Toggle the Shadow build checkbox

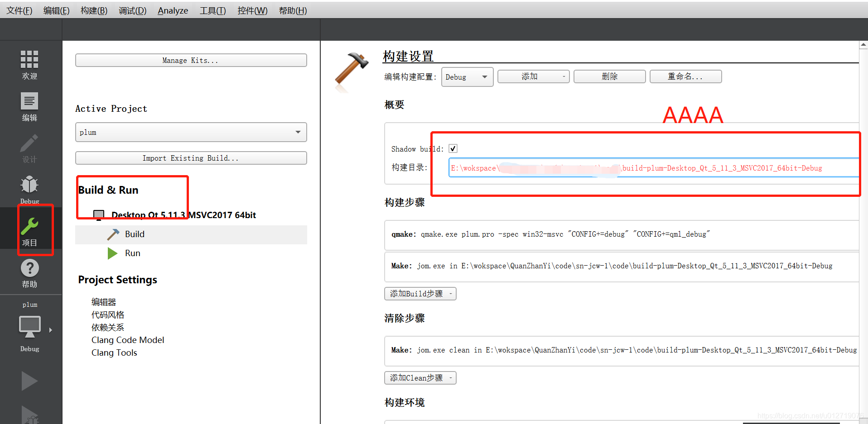pyautogui.click(x=453, y=148)
